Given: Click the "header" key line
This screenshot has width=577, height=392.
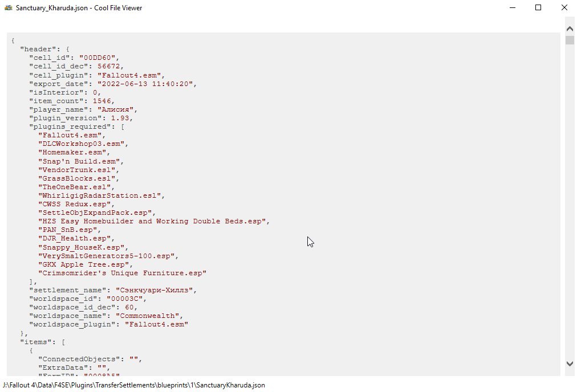Looking at the screenshot, I should [x=44, y=49].
